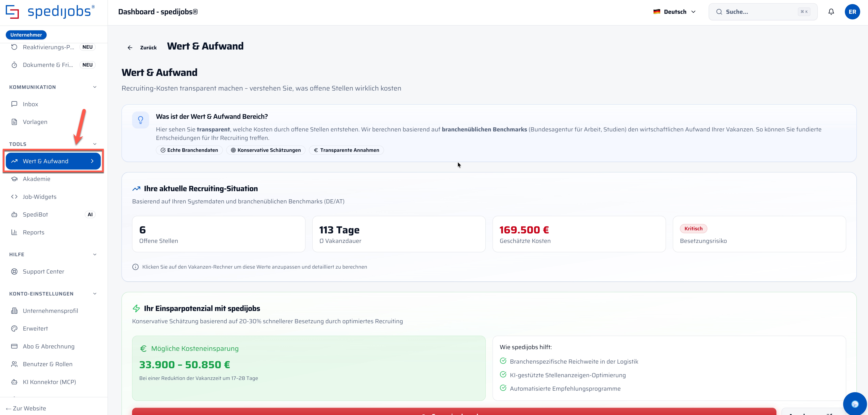Click the Inbox message icon
The width and height of the screenshot is (868, 415).
pyautogui.click(x=14, y=104)
